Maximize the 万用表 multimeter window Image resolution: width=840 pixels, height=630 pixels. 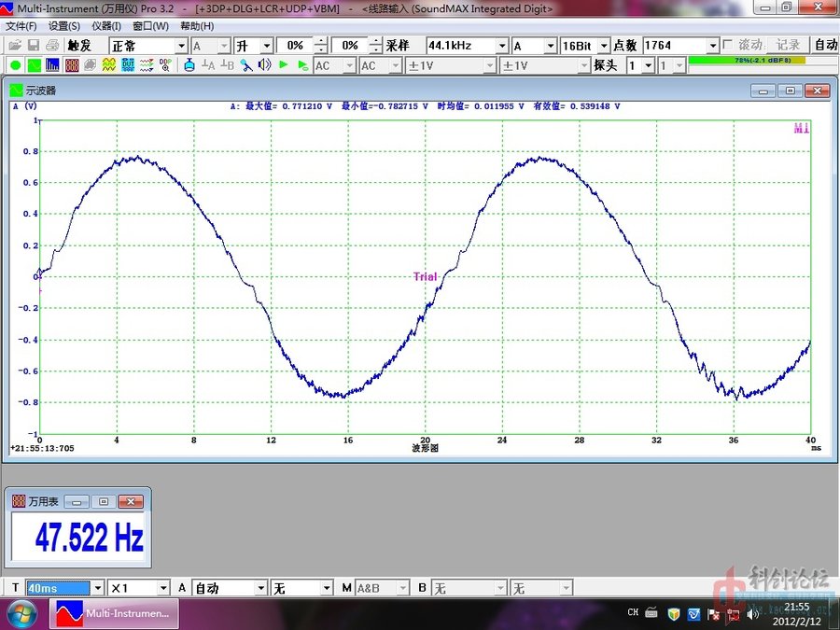pos(104,501)
